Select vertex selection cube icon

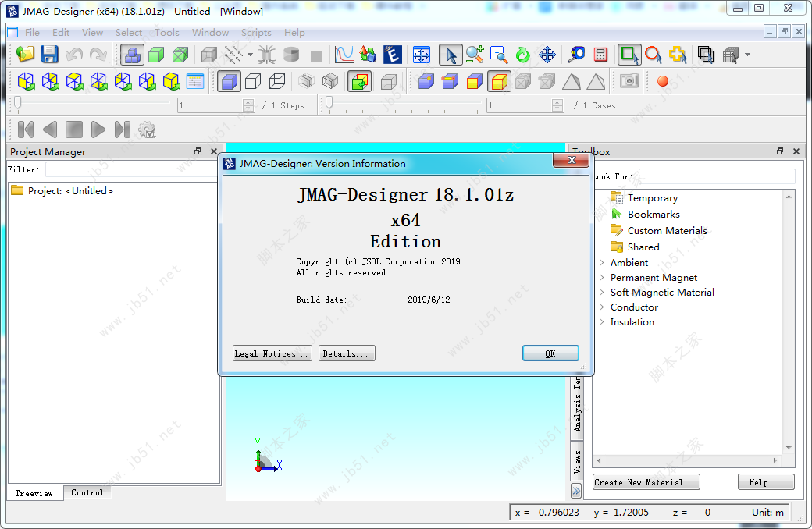coord(426,81)
